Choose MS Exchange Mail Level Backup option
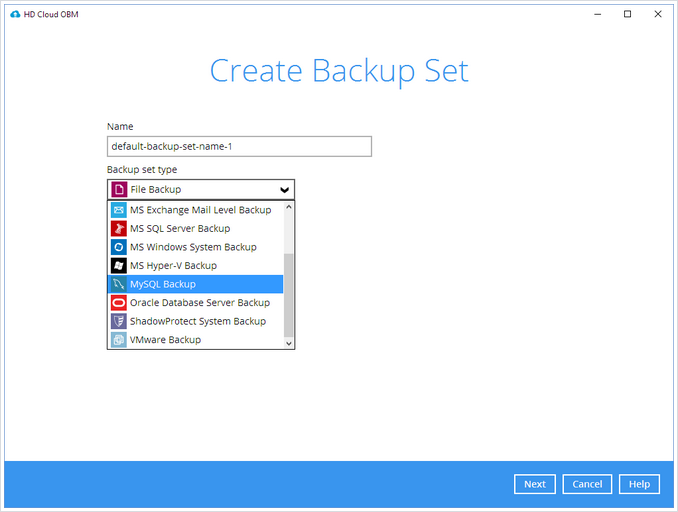 [x=195, y=210]
